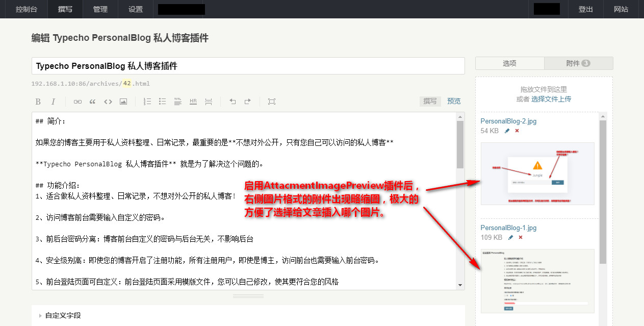Click the 109 KB file size text
Image resolution: width=644 pixels, height=326 pixels.
tap(492, 237)
